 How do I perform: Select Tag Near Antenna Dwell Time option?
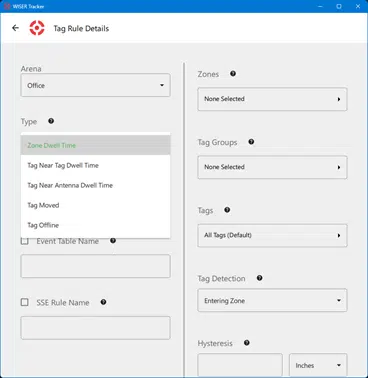coord(95,185)
